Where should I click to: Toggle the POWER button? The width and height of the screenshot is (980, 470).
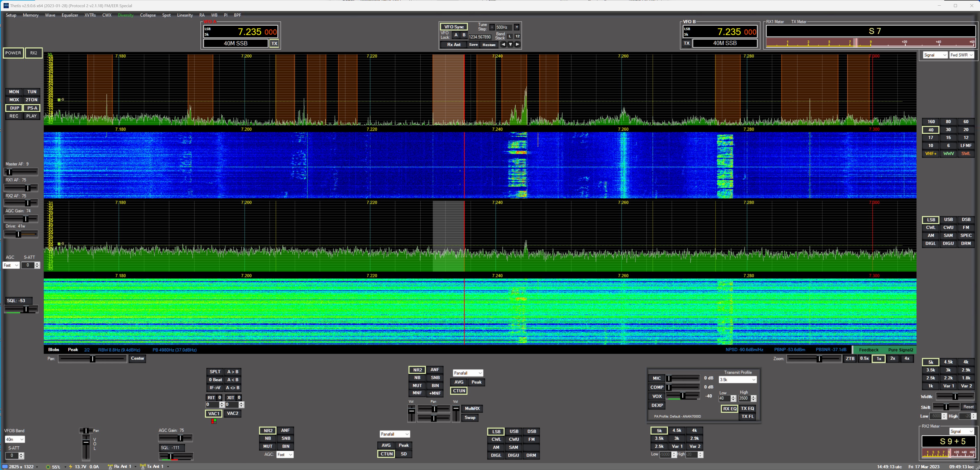tap(13, 53)
